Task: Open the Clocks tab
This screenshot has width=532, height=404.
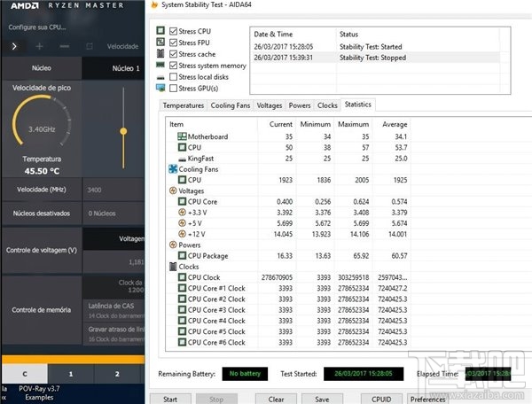Action: (x=327, y=105)
